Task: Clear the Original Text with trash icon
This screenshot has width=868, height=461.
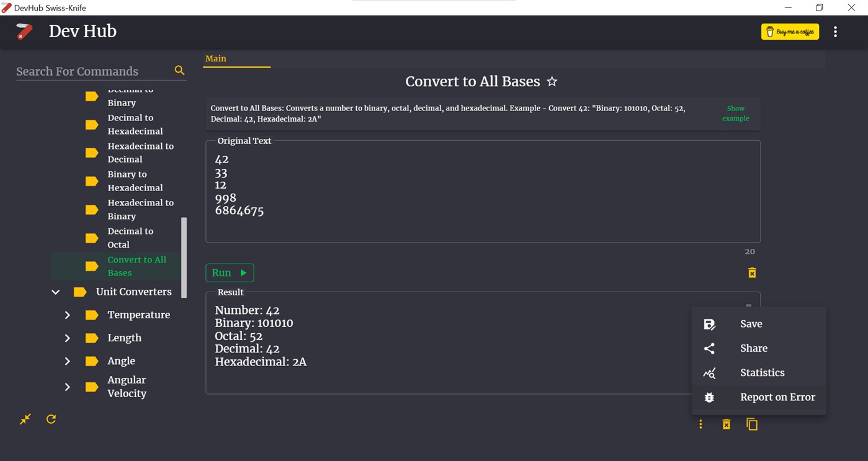Action: [752, 273]
